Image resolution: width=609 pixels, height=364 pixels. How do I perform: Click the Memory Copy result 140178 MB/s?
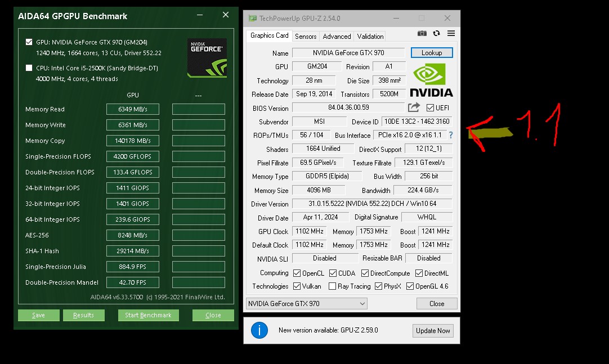click(132, 141)
